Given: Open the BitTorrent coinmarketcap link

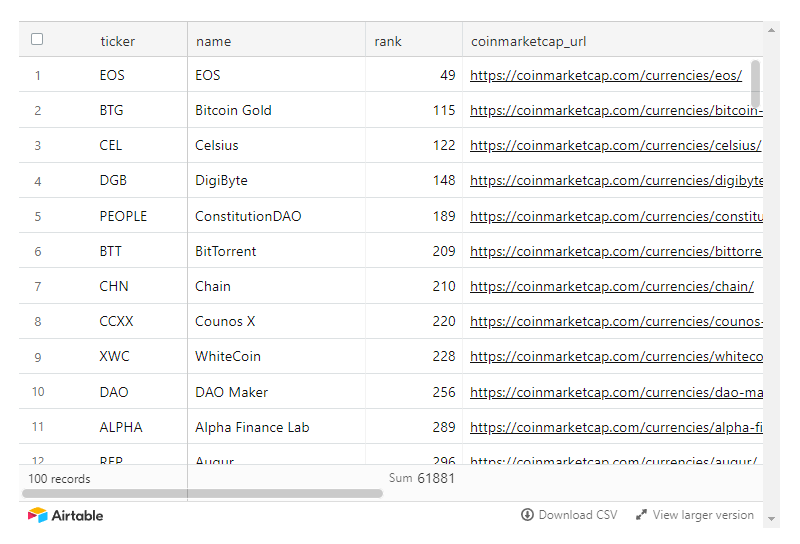Looking at the screenshot, I should coord(616,252).
